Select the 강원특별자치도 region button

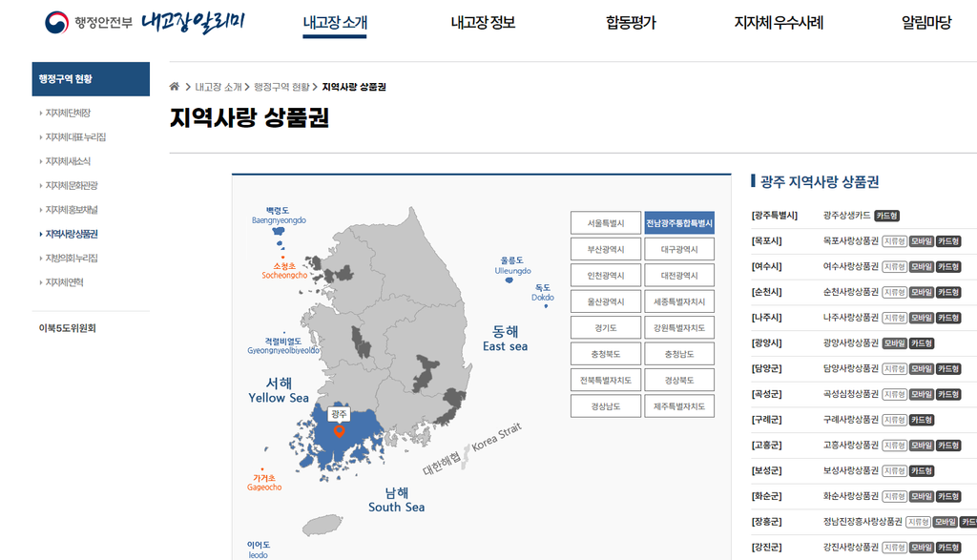coord(679,327)
